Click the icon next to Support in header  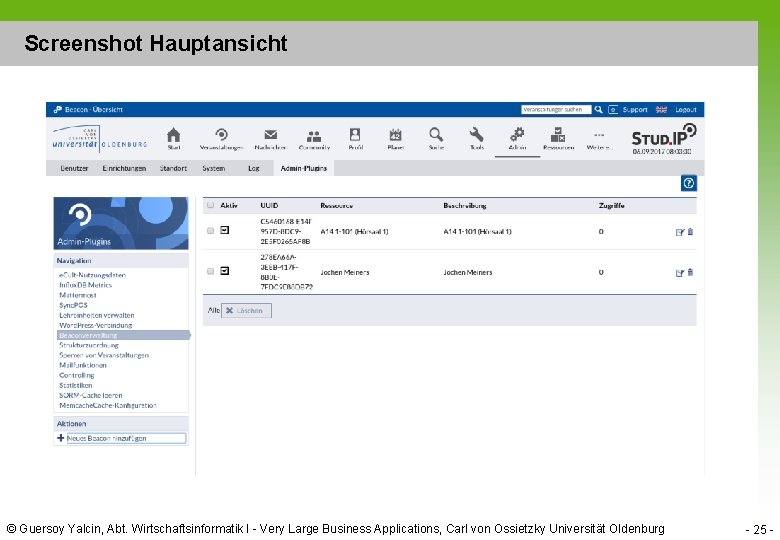pyautogui.click(x=613, y=109)
